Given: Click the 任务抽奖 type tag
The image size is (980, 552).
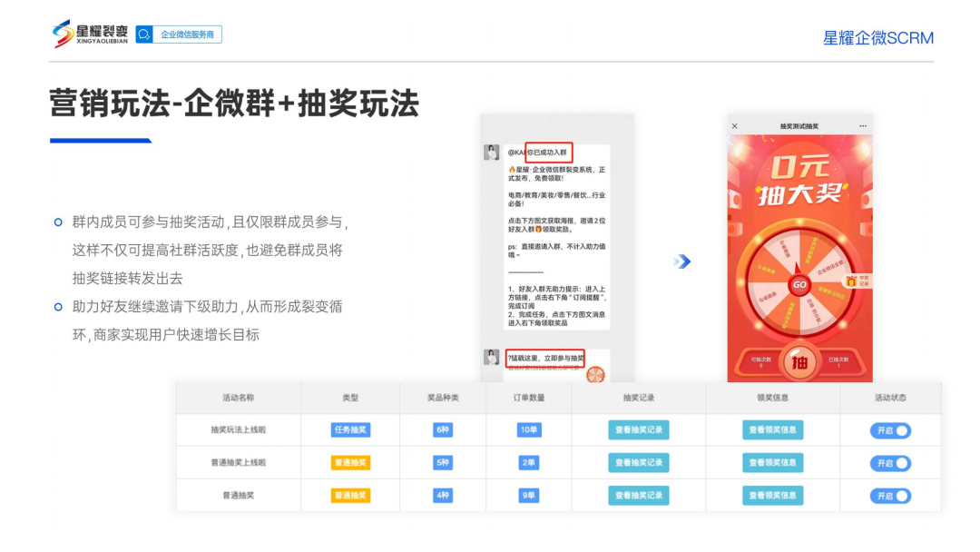Looking at the screenshot, I should (x=350, y=430).
